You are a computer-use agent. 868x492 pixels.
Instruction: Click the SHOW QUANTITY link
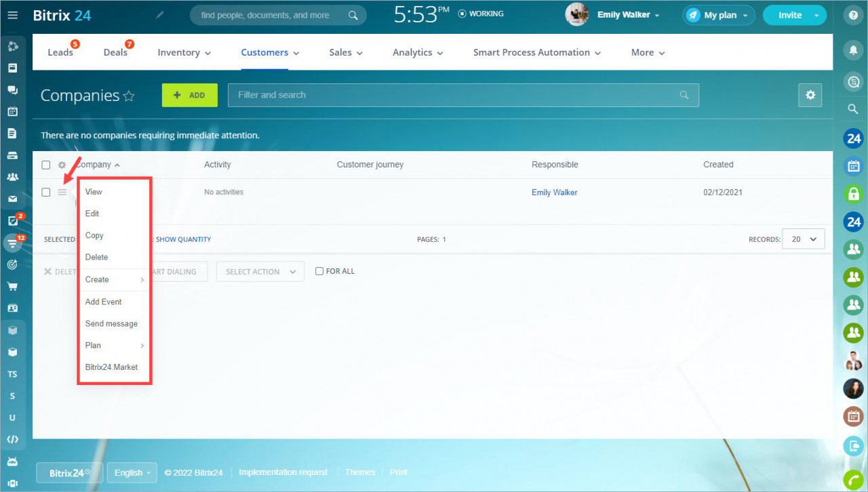184,239
